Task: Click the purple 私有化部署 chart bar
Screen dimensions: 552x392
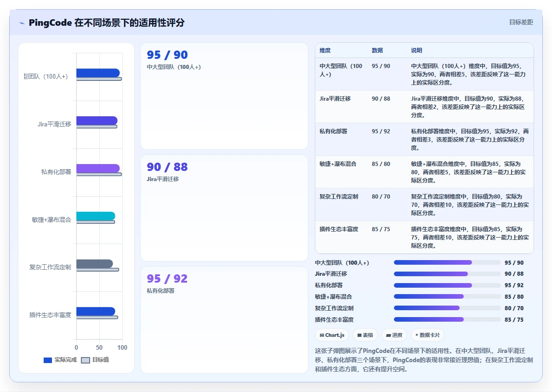Action: click(98, 168)
